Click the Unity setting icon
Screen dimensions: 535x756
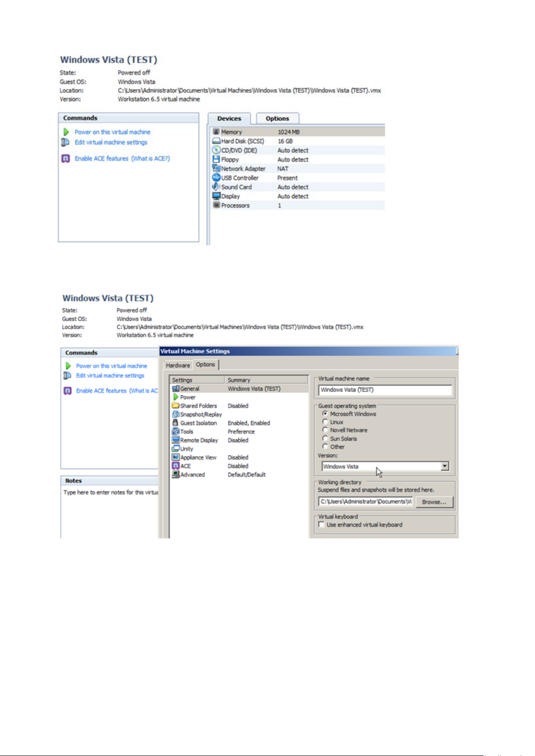click(176, 449)
